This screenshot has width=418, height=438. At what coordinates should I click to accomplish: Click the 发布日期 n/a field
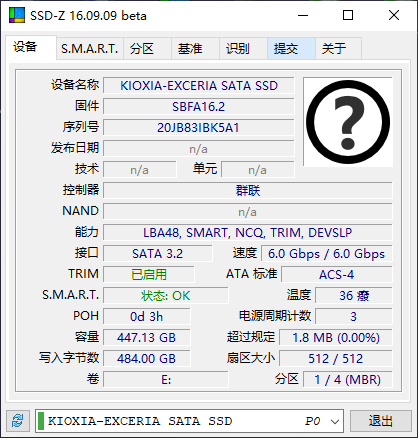pyautogui.click(x=199, y=149)
